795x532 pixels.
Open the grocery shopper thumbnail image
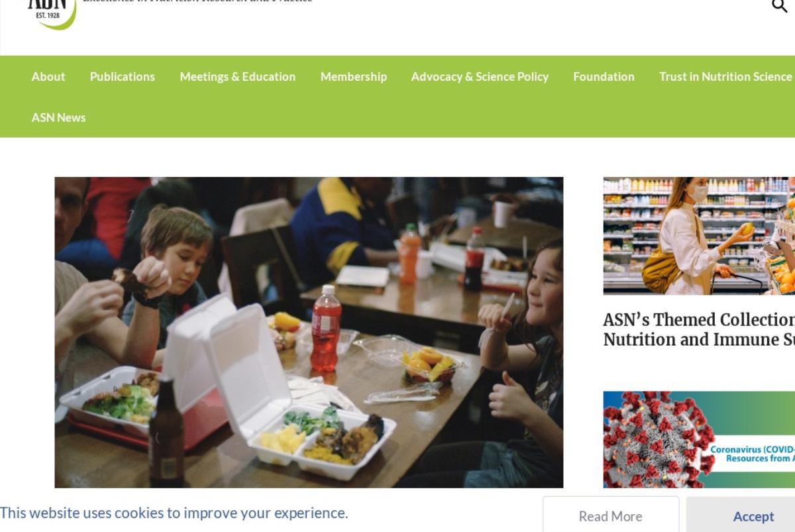(699, 236)
